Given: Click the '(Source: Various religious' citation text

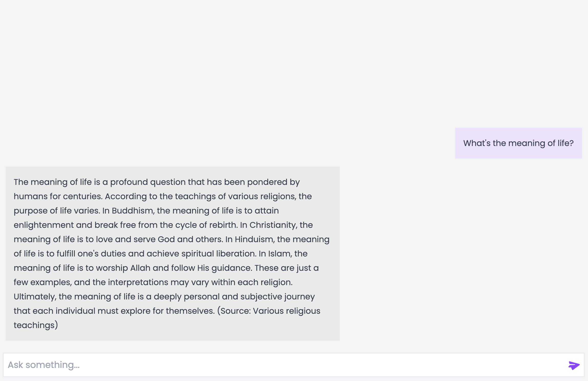Looking at the screenshot, I should [x=269, y=311].
